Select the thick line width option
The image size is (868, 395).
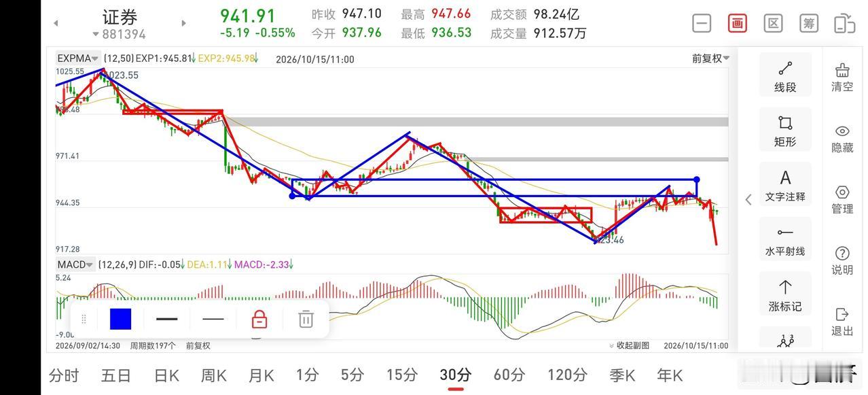166,319
